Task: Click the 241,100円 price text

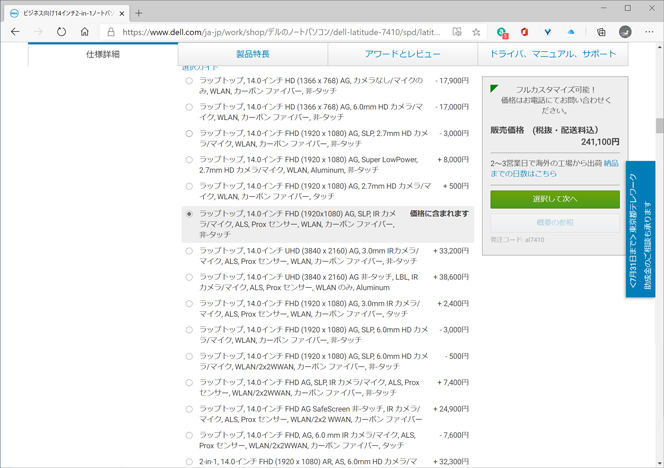Action: 600,142
